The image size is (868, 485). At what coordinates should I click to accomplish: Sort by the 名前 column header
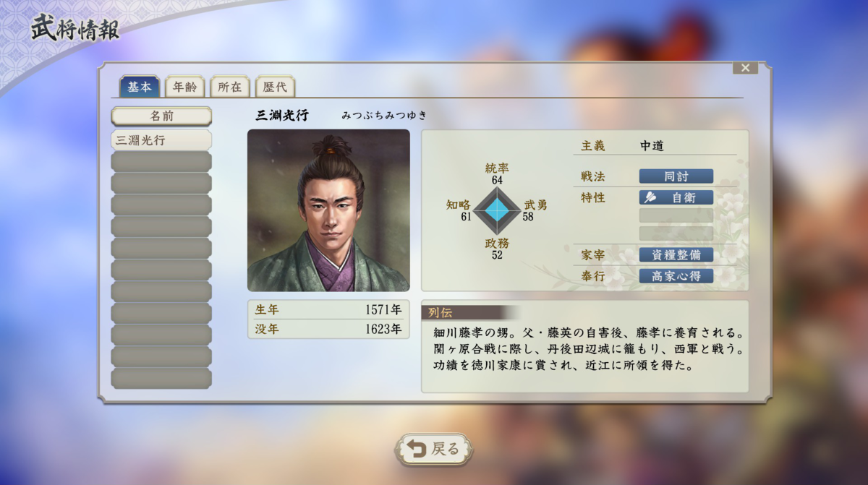161,116
